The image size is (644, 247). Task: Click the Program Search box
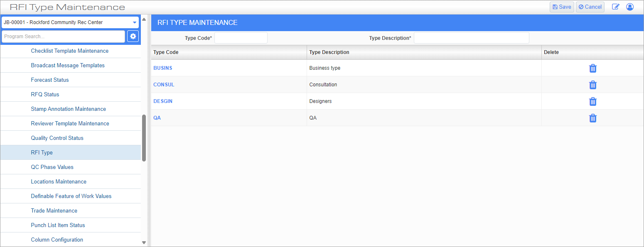(63, 37)
